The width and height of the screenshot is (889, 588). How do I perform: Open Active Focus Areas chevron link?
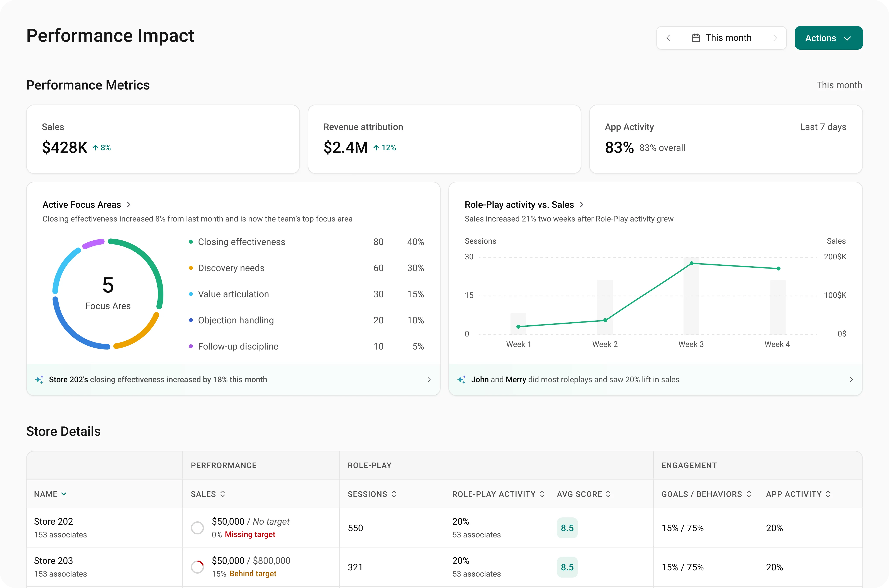tap(129, 204)
